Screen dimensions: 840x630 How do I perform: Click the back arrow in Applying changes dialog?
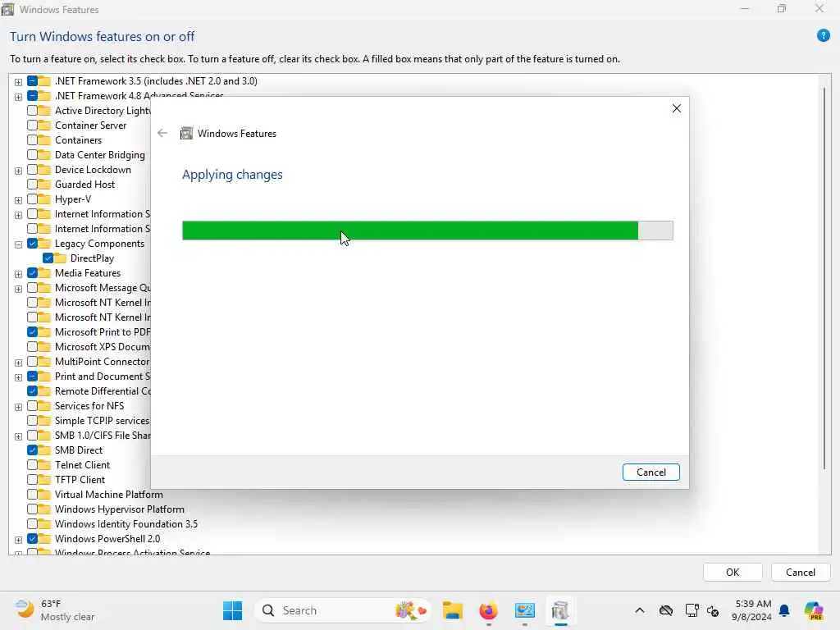click(x=162, y=134)
